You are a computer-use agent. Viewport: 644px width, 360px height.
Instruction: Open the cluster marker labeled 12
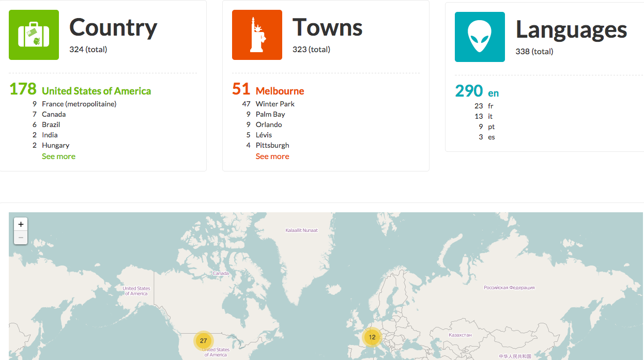[372, 337]
